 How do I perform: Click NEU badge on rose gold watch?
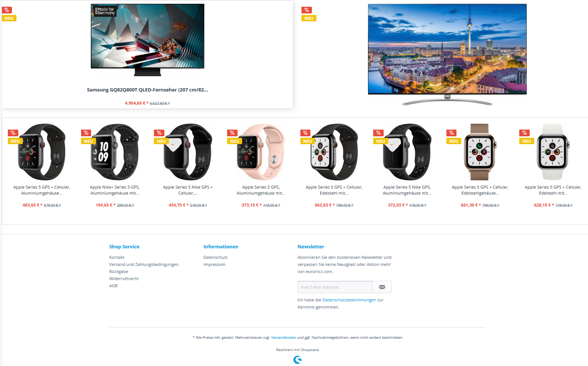point(234,141)
